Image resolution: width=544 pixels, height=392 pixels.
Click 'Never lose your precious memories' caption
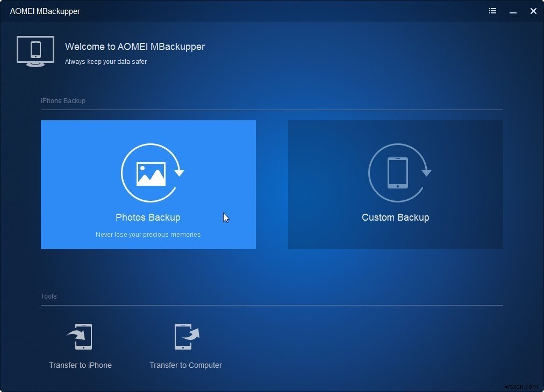pyautogui.click(x=148, y=235)
